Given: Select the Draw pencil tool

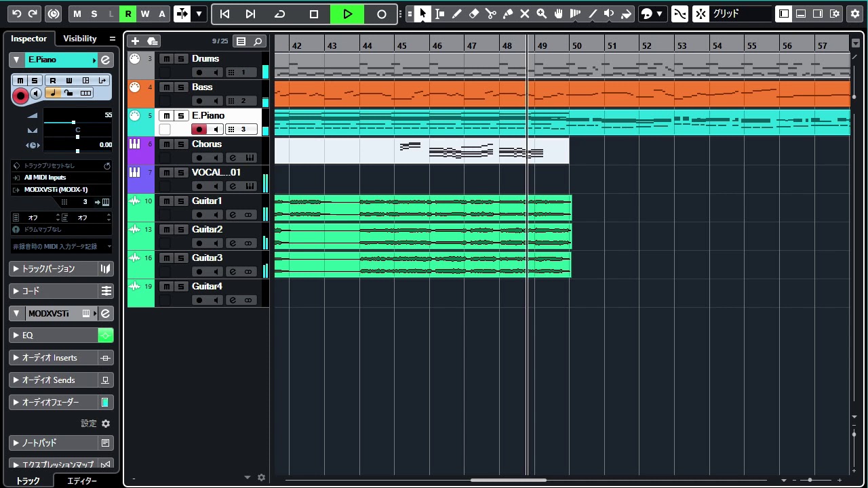Looking at the screenshot, I should tap(456, 14).
